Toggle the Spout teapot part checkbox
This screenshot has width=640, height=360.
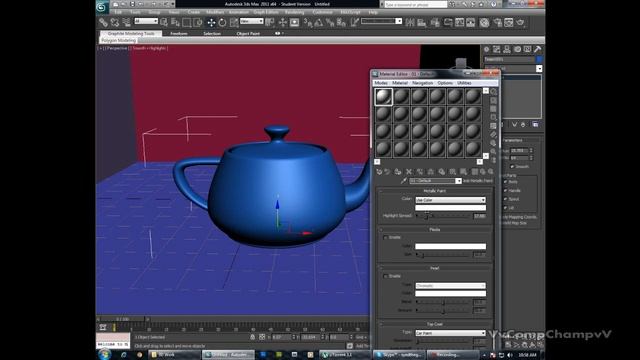[x=506, y=199]
